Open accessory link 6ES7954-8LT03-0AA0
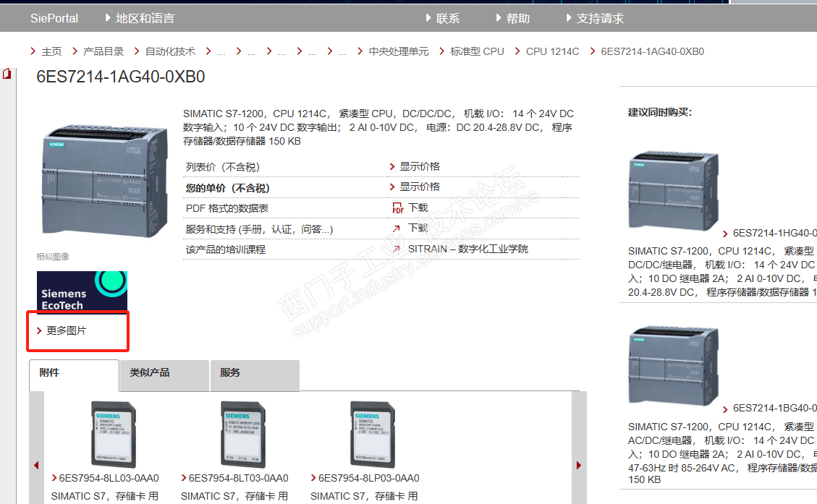 click(239, 478)
